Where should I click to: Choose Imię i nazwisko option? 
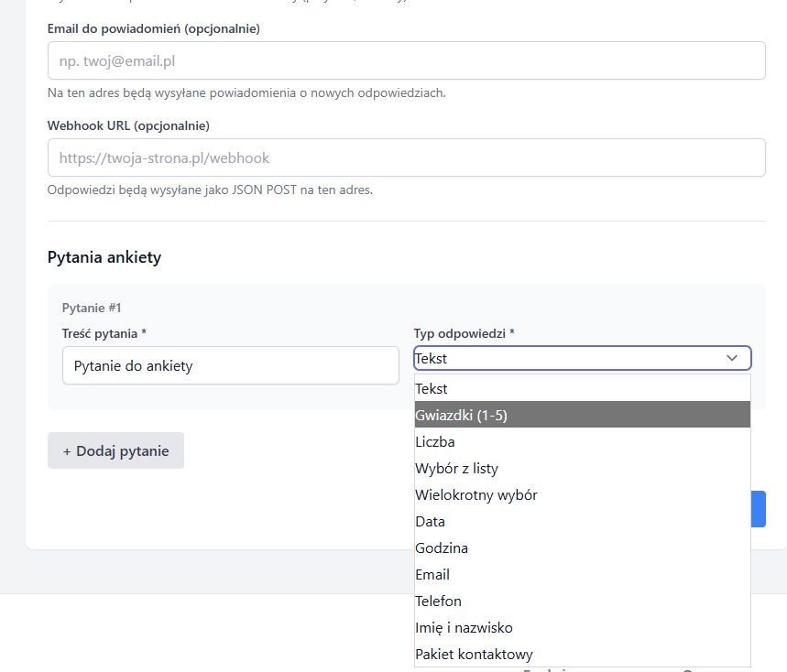click(582, 628)
